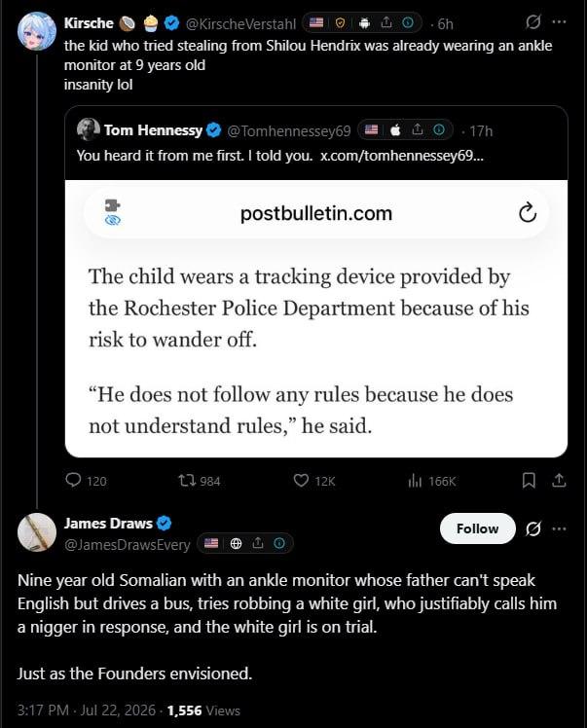Like the post with 12K likes
Image resolution: width=587 pixels, height=728 pixels.
(301, 480)
